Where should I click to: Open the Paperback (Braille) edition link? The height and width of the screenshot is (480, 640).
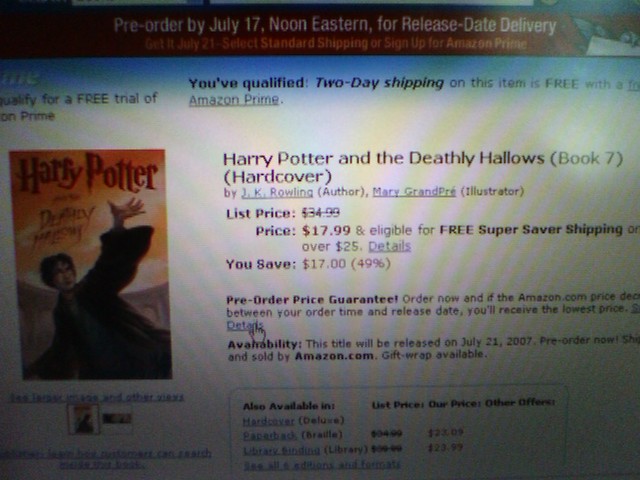[270, 435]
